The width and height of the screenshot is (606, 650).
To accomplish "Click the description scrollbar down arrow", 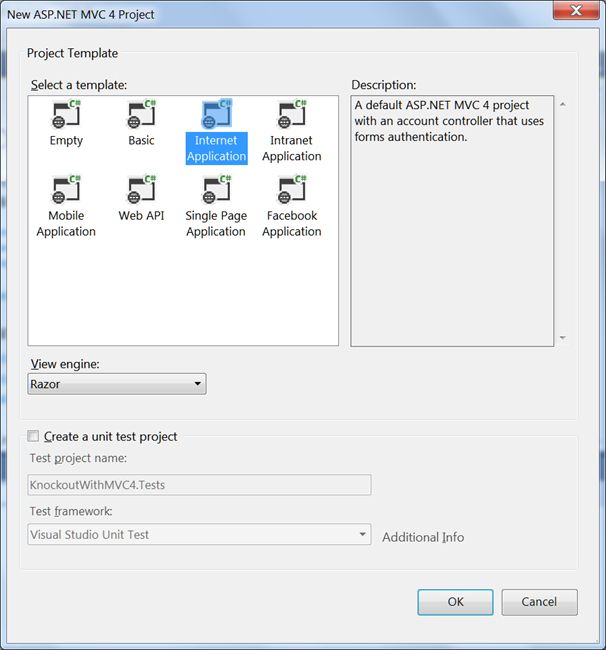I will pyautogui.click(x=562, y=337).
